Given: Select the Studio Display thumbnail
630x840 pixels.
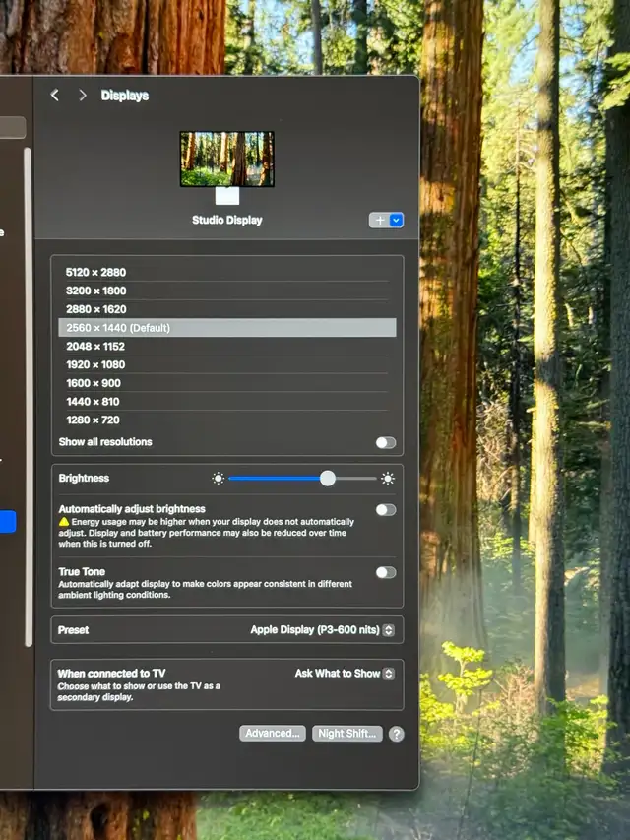Looking at the screenshot, I should [x=226, y=160].
